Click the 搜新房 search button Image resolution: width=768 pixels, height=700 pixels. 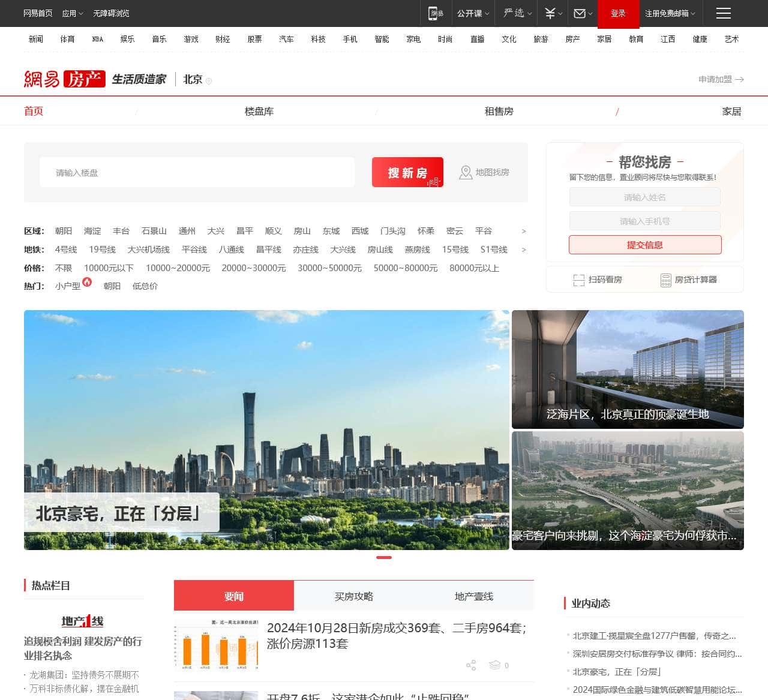[407, 172]
